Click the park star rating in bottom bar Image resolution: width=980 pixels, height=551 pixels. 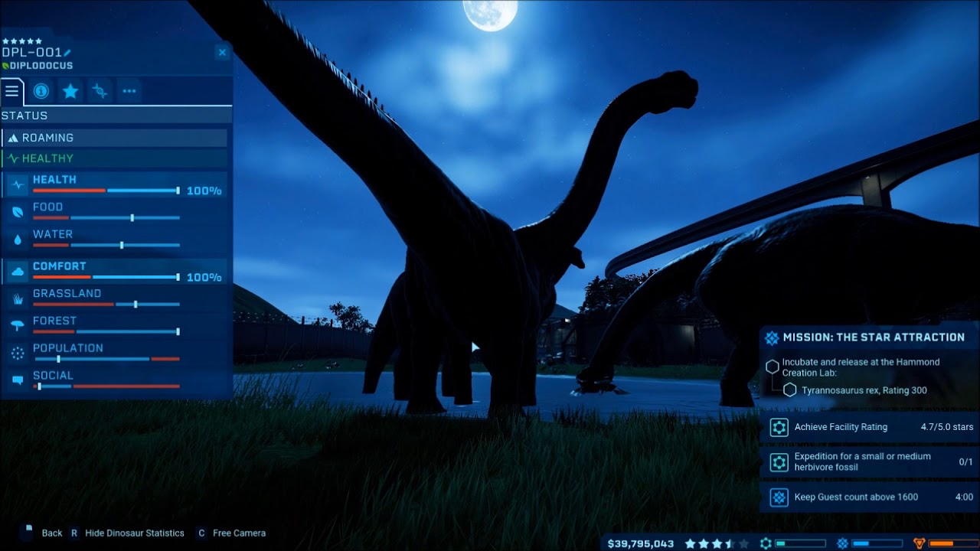(x=717, y=543)
